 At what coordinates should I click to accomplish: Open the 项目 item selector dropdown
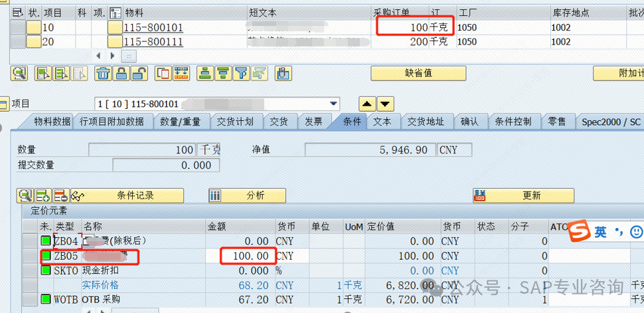tap(334, 104)
